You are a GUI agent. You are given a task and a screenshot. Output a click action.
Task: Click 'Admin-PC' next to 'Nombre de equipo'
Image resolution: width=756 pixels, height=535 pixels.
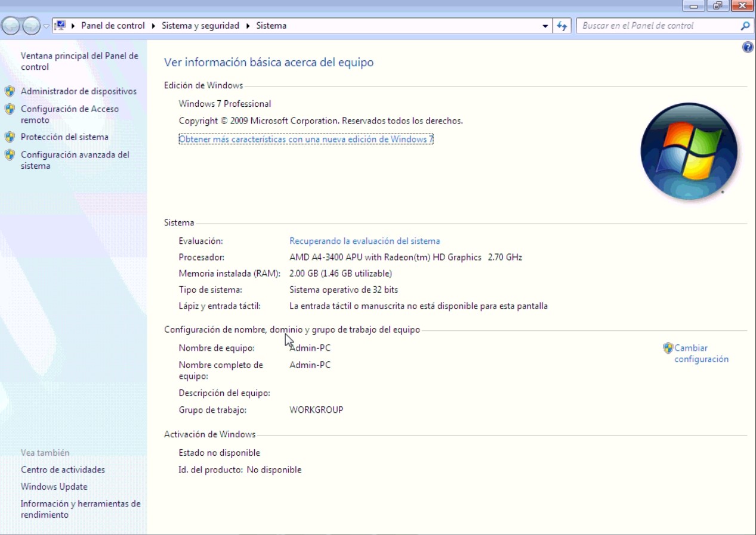click(x=310, y=348)
